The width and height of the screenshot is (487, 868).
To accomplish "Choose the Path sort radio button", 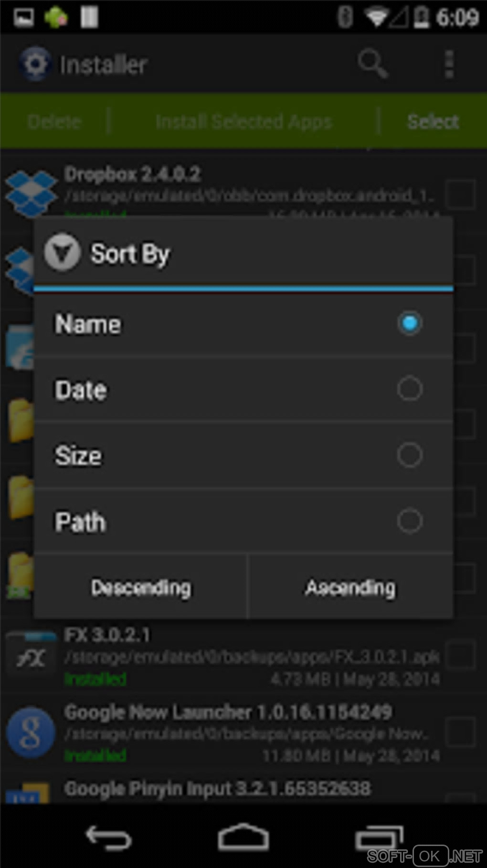I will [x=410, y=521].
